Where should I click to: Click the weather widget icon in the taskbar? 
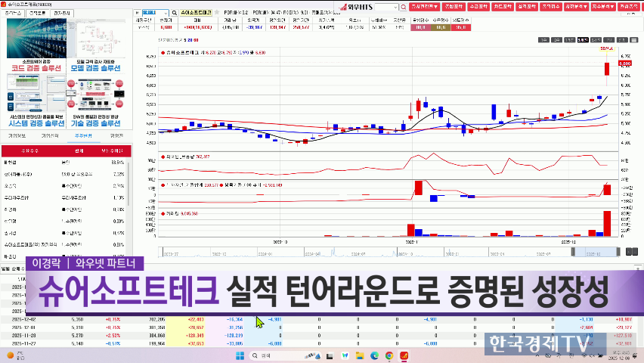click(11, 355)
